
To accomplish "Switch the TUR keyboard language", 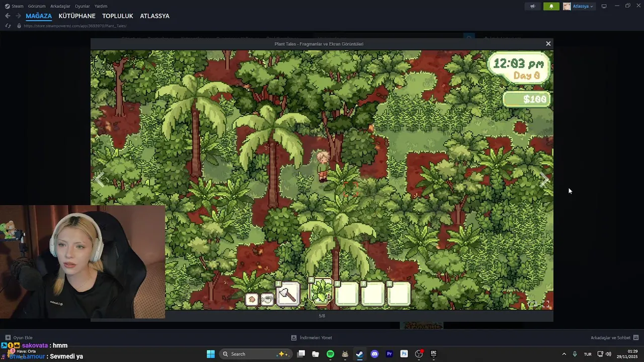I will pyautogui.click(x=588, y=354).
